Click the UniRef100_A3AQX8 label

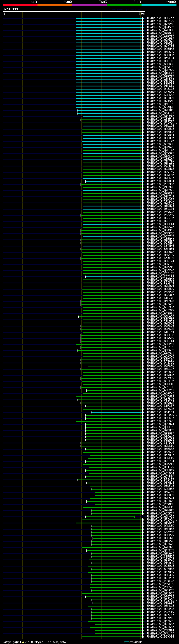tap(161, 107)
